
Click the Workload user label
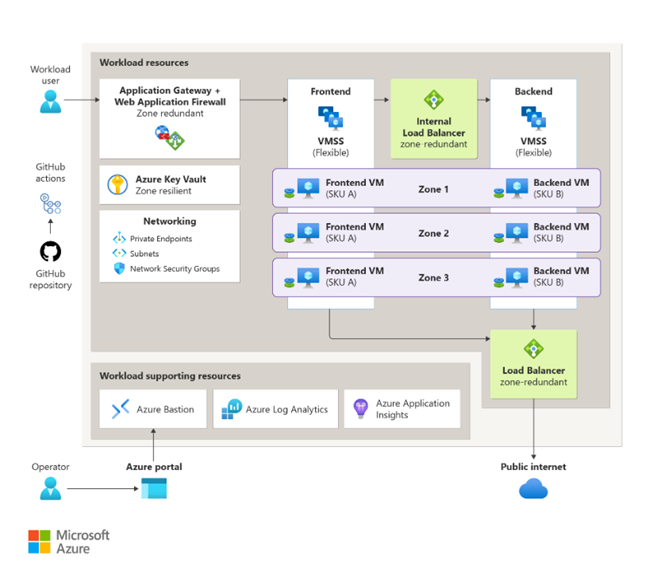point(50,75)
